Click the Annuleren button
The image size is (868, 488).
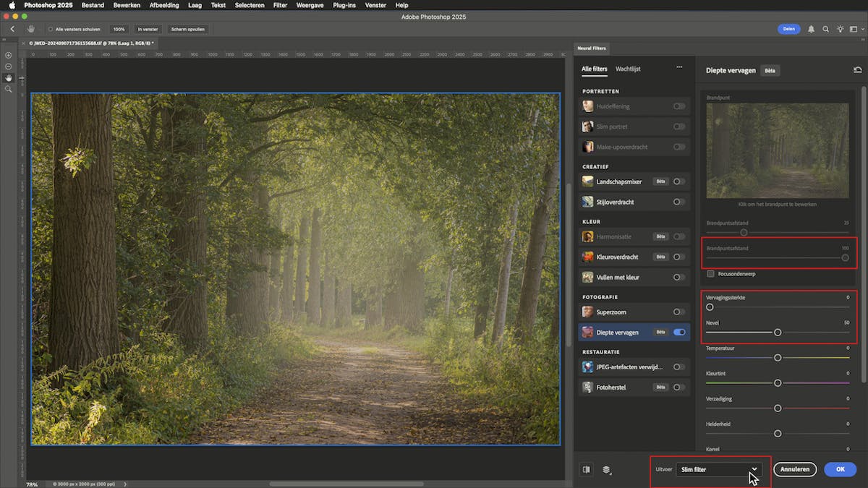795,469
